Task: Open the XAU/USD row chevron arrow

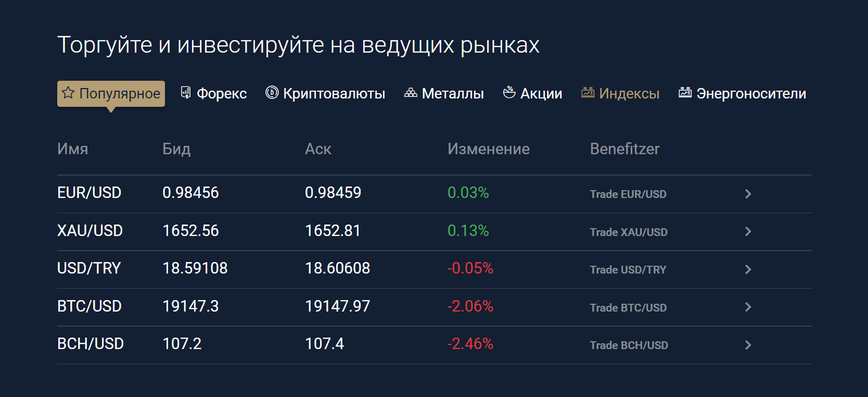Action: 748,231
